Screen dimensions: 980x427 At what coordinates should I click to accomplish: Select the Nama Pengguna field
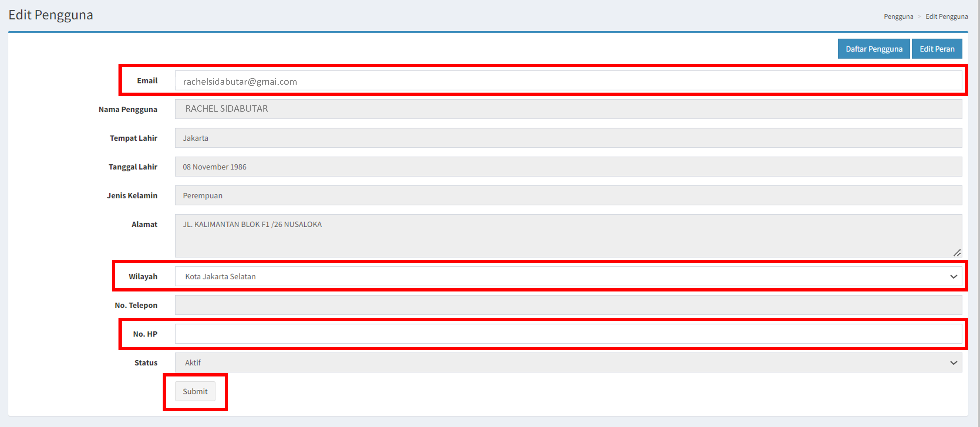tap(568, 109)
